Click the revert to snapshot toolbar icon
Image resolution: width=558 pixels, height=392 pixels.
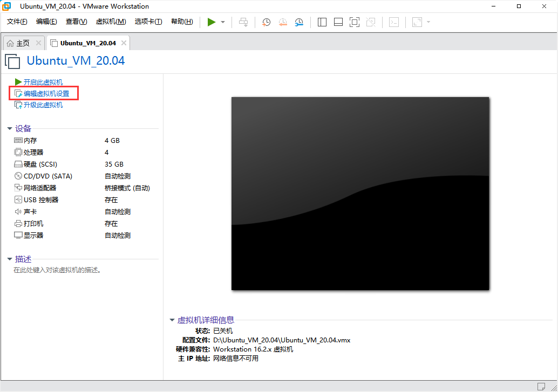coord(283,22)
